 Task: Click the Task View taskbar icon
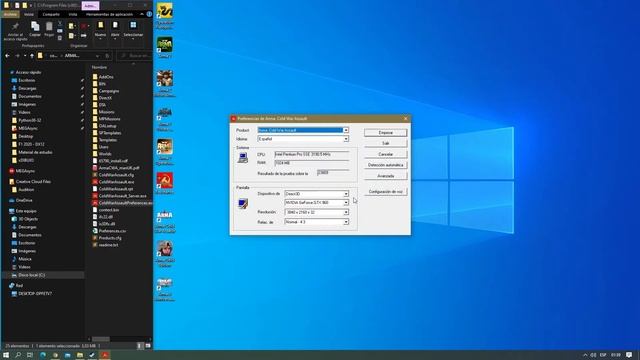click(x=30, y=355)
